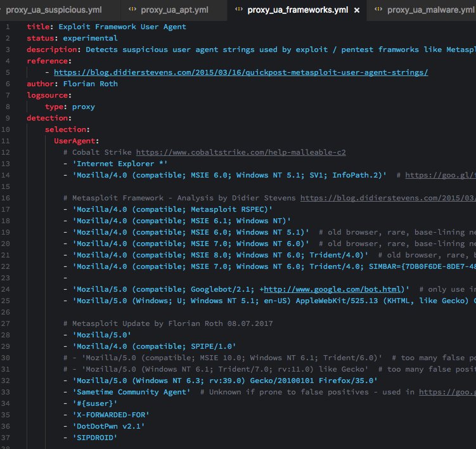Click 'Florian Roth' author value on line 6
The height and width of the screenshot is (449, 476).
coord(90,84)
